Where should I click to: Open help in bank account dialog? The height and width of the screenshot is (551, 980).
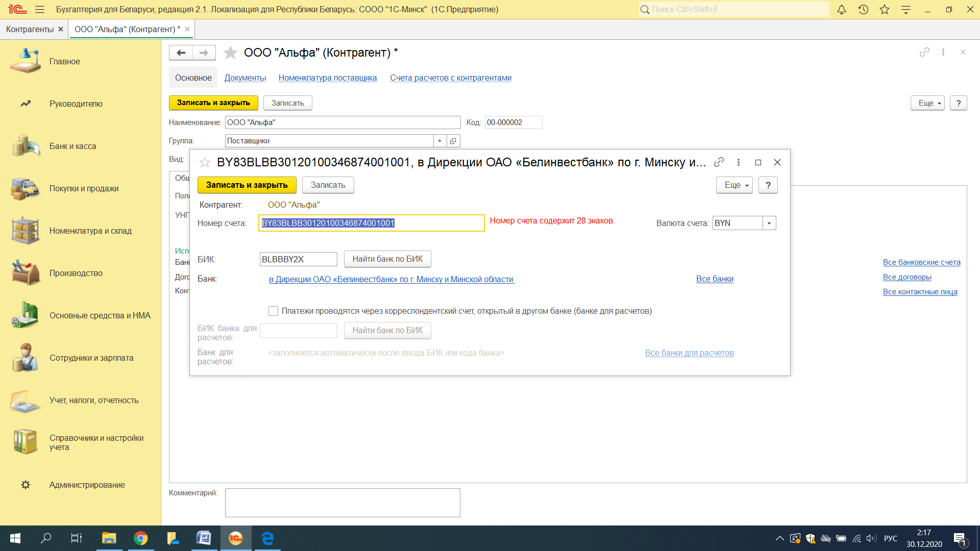[x=768, y=185]
